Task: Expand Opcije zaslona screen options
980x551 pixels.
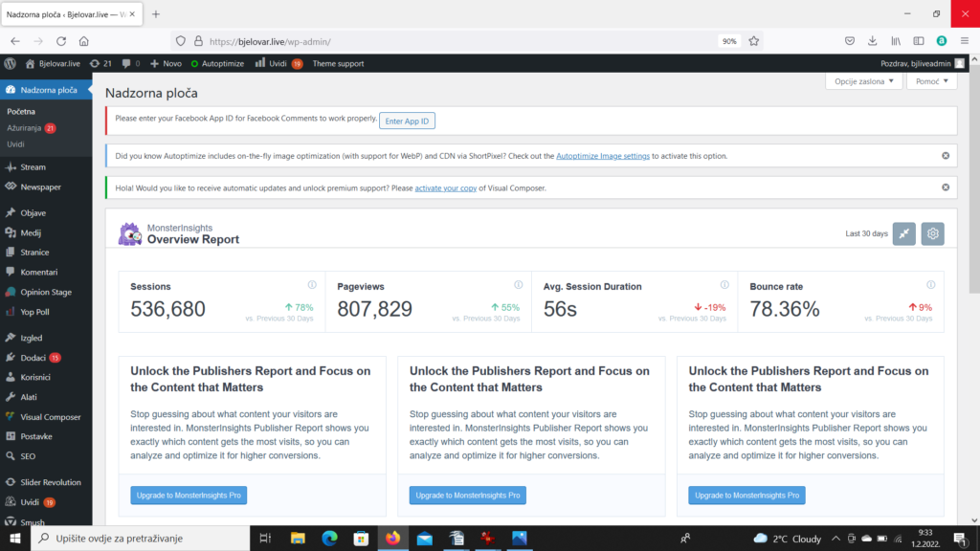Action: coord(864,81)
